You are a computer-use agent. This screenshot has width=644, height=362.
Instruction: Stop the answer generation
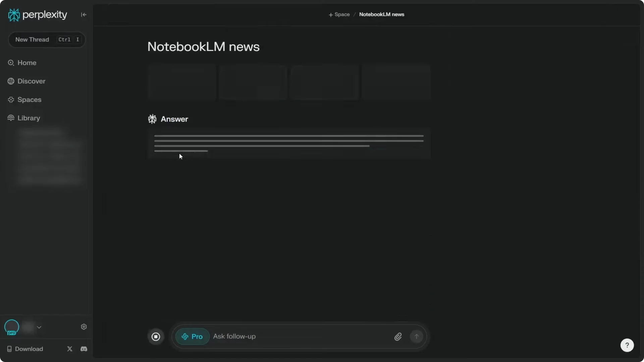[156, 336]
